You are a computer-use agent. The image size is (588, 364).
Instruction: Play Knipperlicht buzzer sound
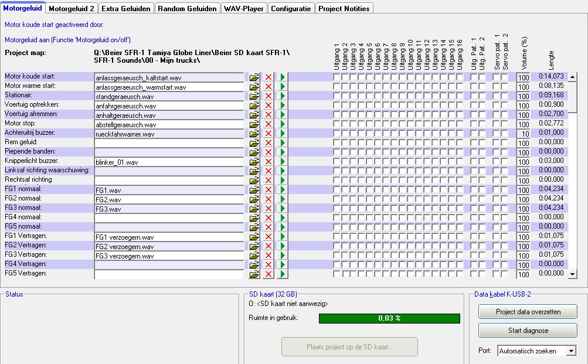[x=283, y=162]
